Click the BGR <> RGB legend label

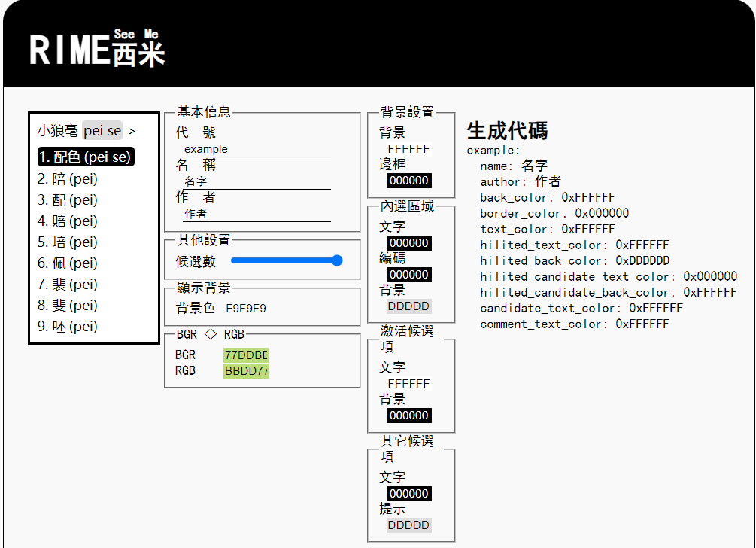point(210,334)
